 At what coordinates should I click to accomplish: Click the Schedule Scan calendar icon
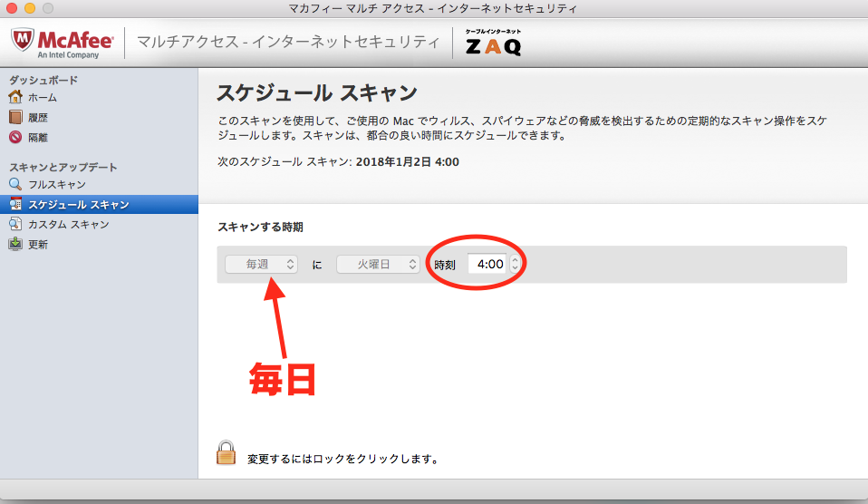pyautogui.click(x=15, y=204)
